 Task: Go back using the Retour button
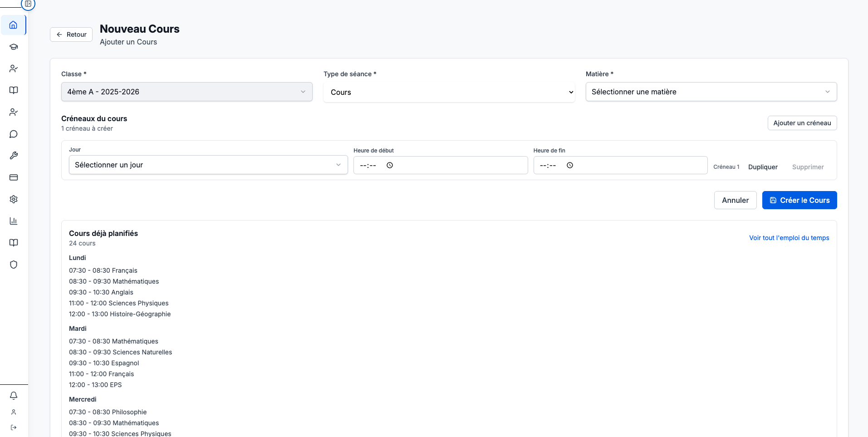[71, 34]
